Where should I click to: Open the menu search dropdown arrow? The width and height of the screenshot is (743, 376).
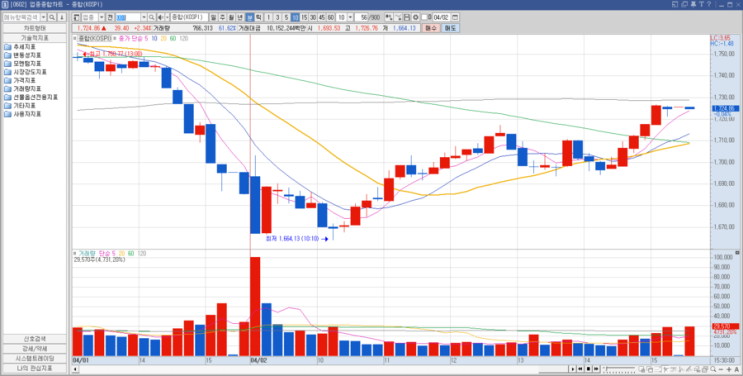tap(44, 17)
